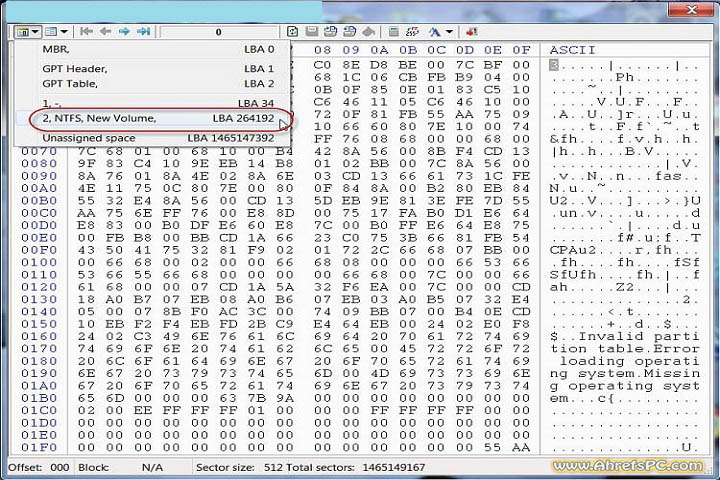Click column header 0F
The image size is (720, 480).
point(521,50)
